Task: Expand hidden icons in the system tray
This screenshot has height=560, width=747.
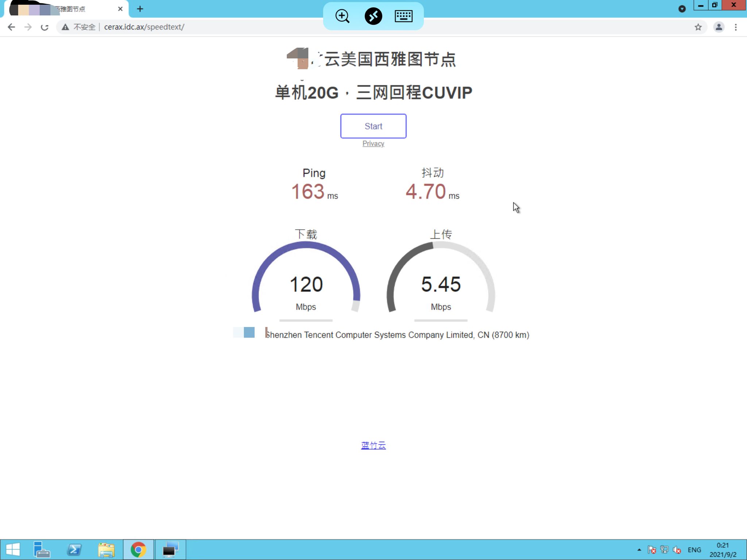Action: 639,549
